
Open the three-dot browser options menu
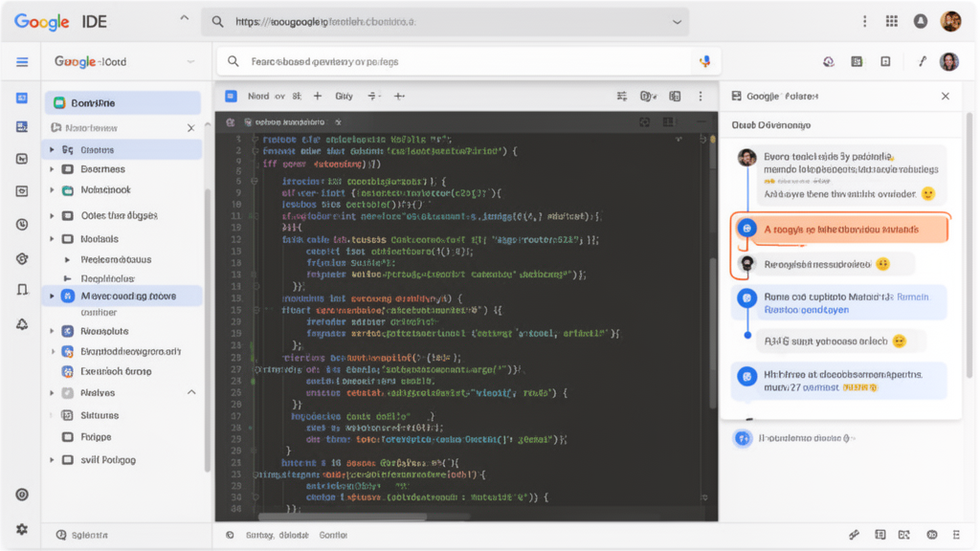click(x=865, y=22)
